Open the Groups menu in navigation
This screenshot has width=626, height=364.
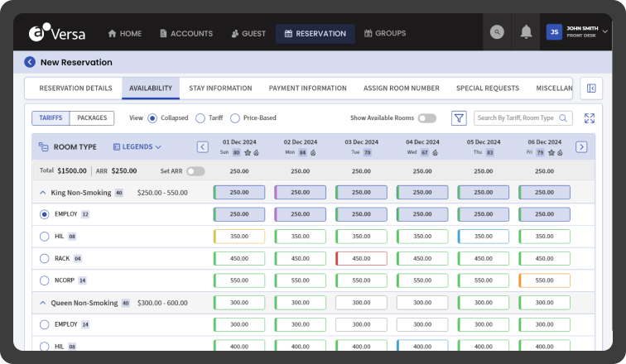point(384,34)
